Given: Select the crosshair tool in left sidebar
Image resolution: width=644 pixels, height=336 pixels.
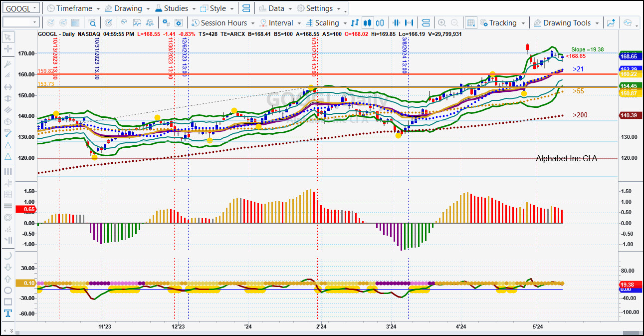Looking at the screenshot, I should click(8, 49).
